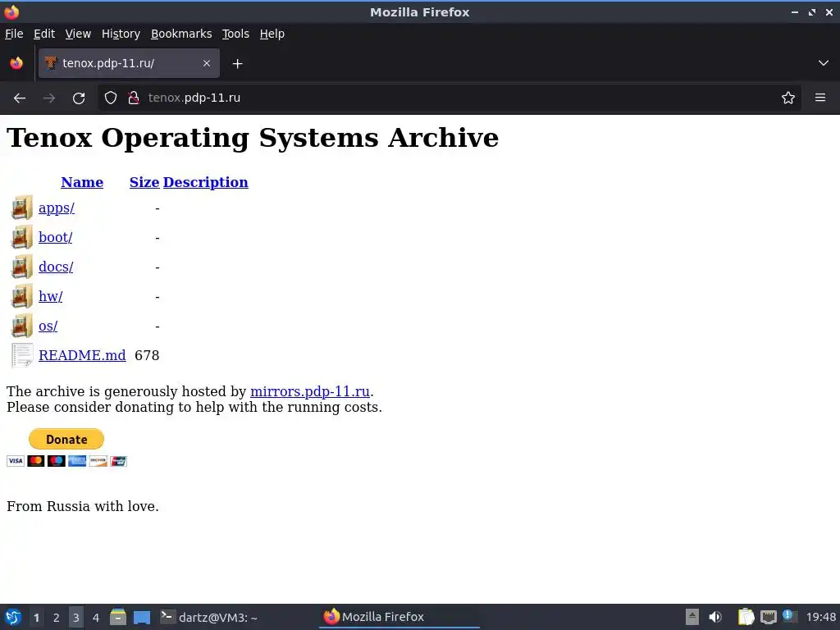This screenshot has height=630, width=840.
Task: Open the volume speaker tray icon
Action: point(715,617)
